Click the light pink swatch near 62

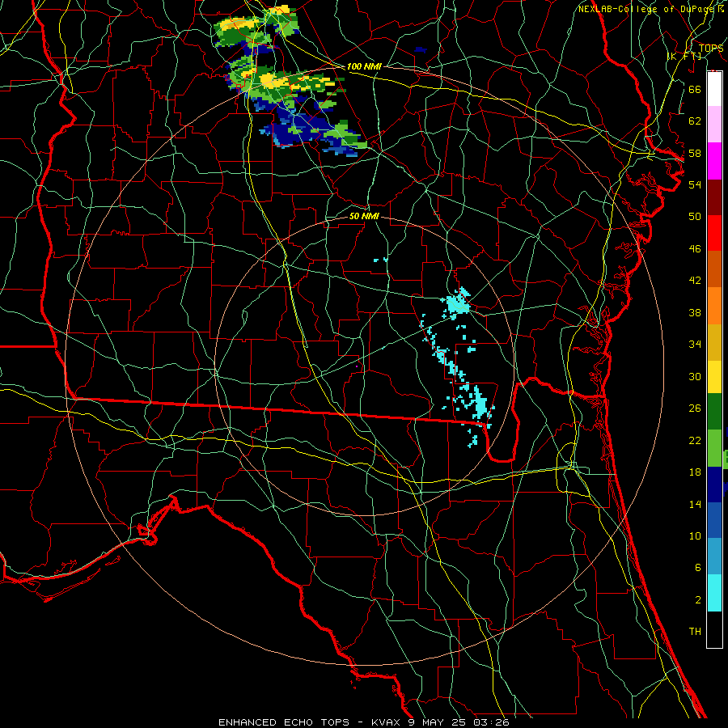(714, 124)
